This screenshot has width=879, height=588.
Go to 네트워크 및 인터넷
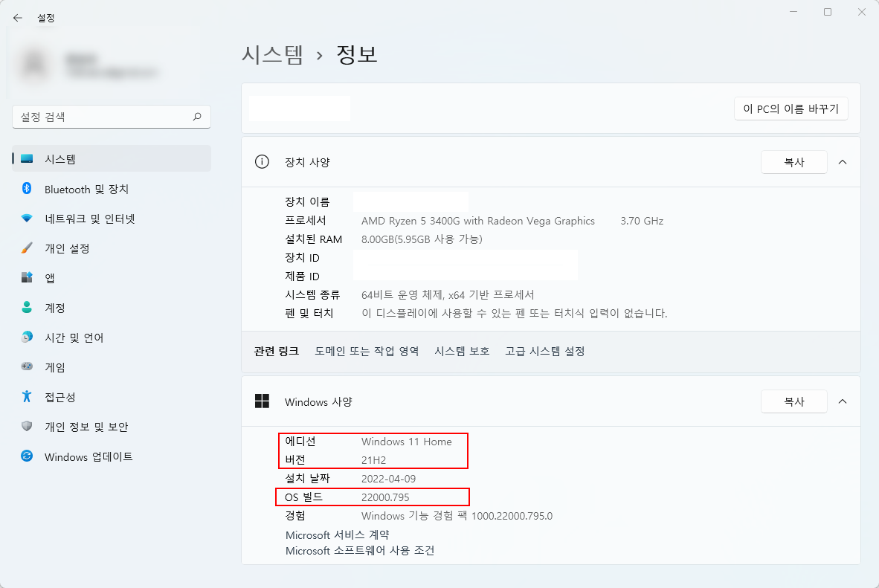tap(112, 219)
